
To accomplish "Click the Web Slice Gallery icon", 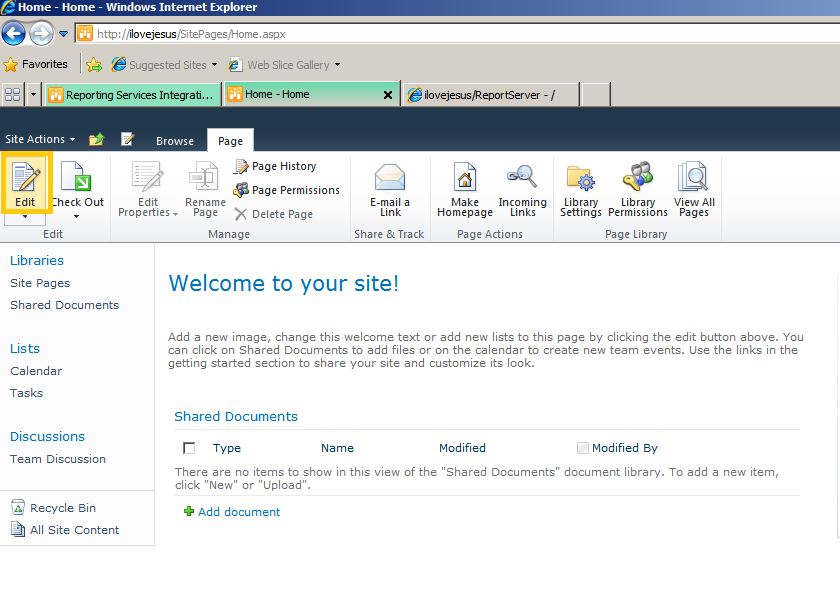I will pos(235,65).
